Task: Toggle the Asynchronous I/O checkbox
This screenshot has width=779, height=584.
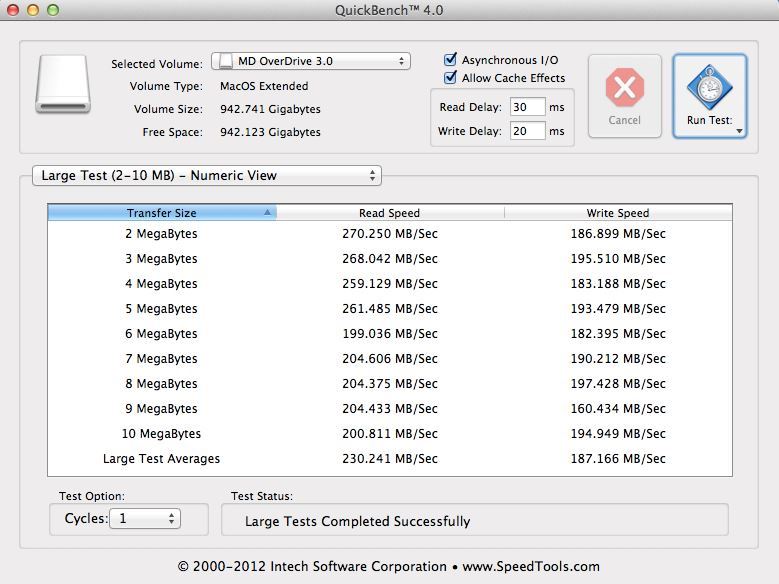Action: pyautogui.click(x=450, y=60)
